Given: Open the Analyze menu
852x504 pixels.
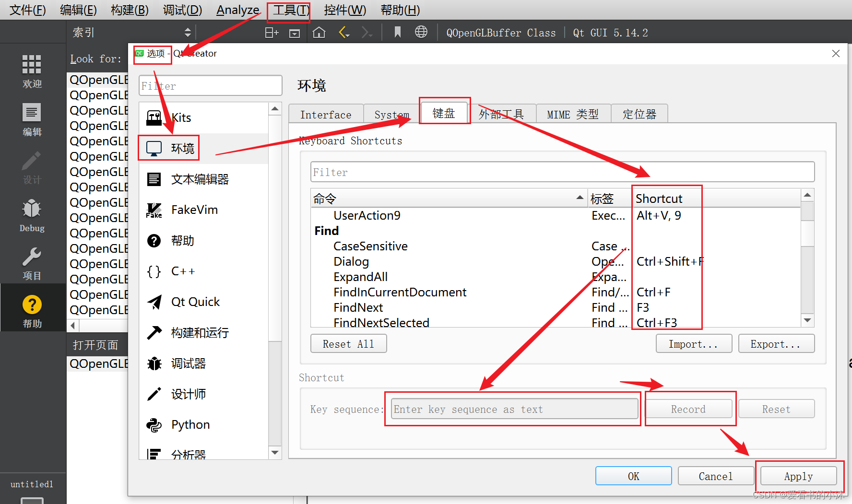Looking at the screenshot, I should [237, 10].
